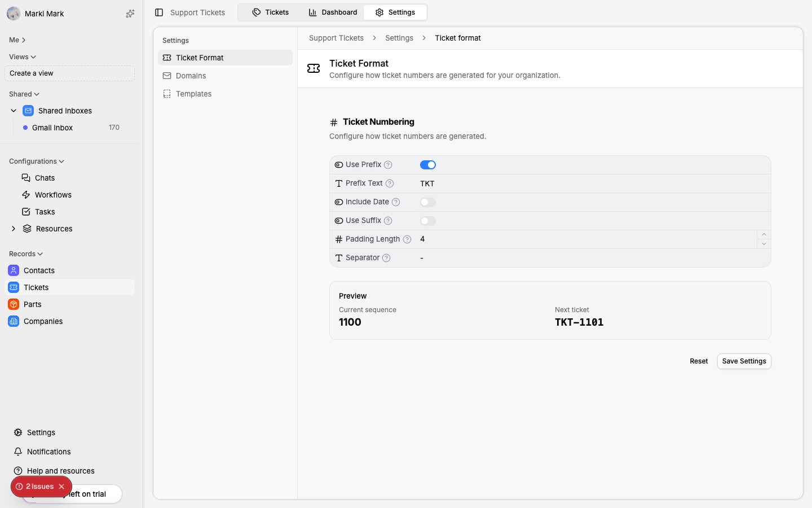This screenshot has width=812, height=508.
Task: Click the Reset button
Action: click(699, 361)
